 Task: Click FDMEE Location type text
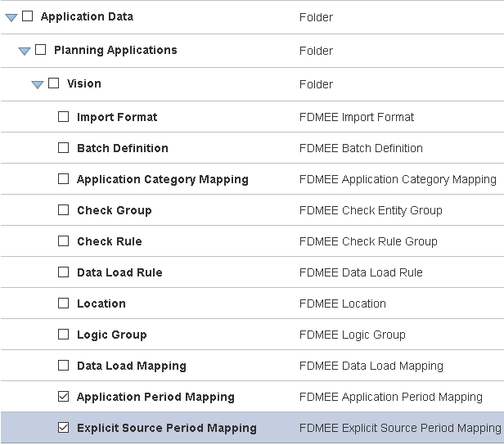[342, 303]
